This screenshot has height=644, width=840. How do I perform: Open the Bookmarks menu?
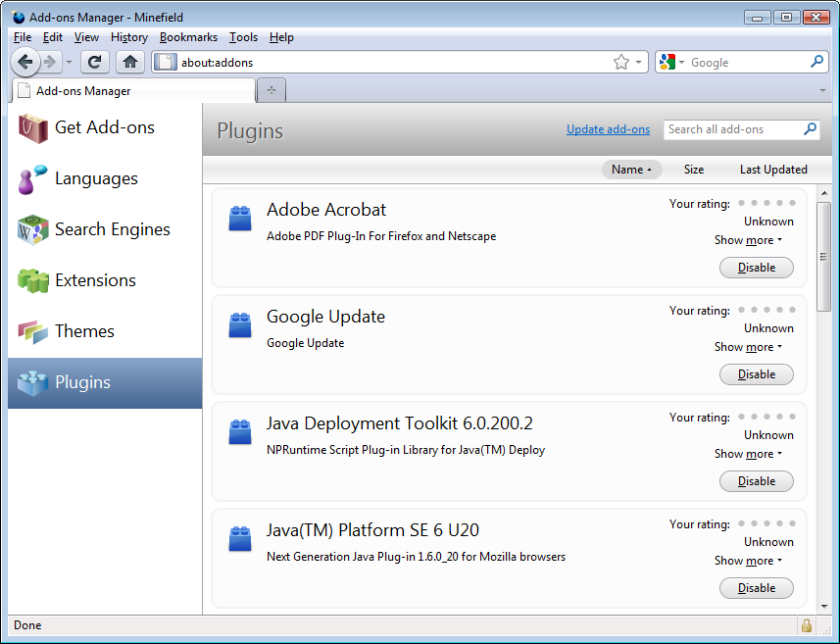(188, 37)
